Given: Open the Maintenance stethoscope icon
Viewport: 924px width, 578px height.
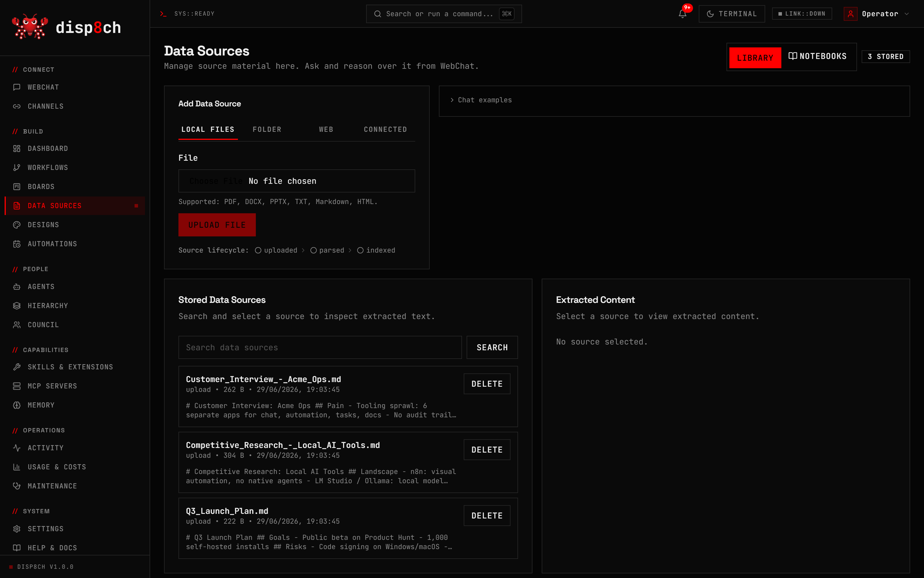Looking at the screenshot, I should coord(17,486).
